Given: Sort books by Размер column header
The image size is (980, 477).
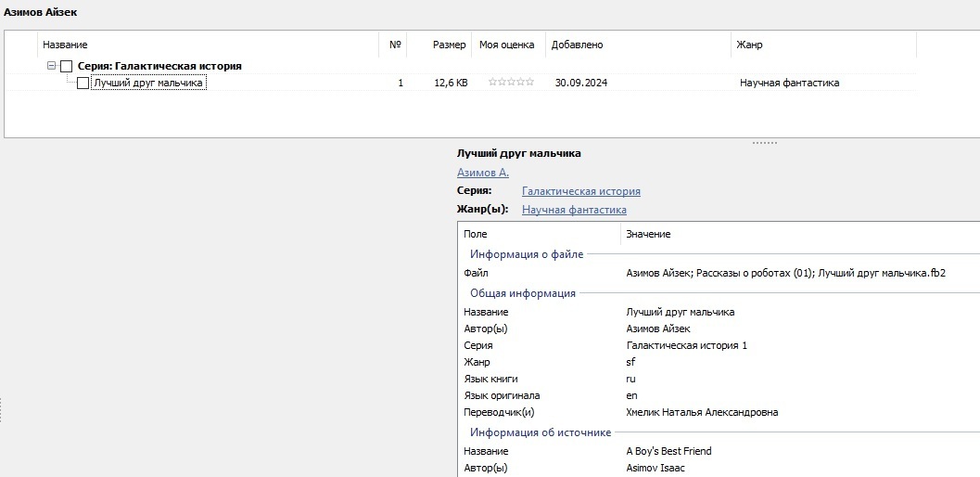Looking at the screenshot, I should [449, 45].
